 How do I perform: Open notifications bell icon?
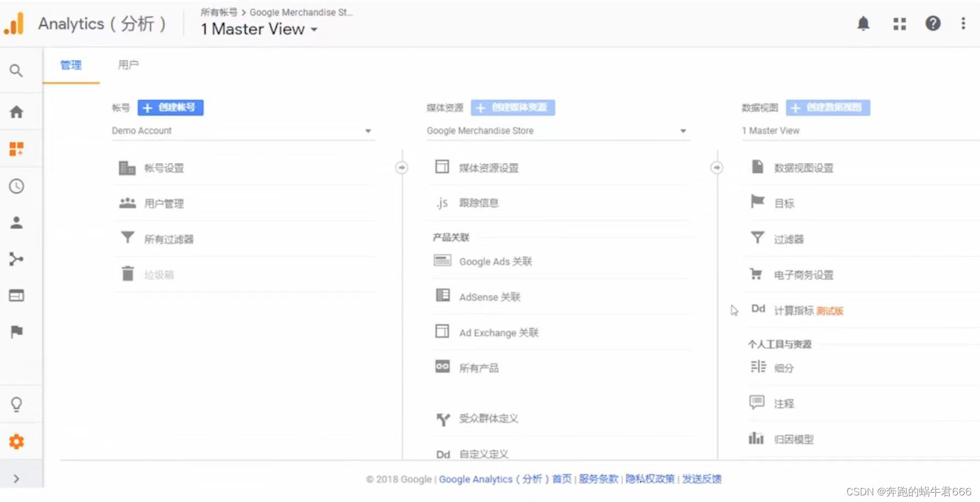pyautogui.click(x=863, y=24)
